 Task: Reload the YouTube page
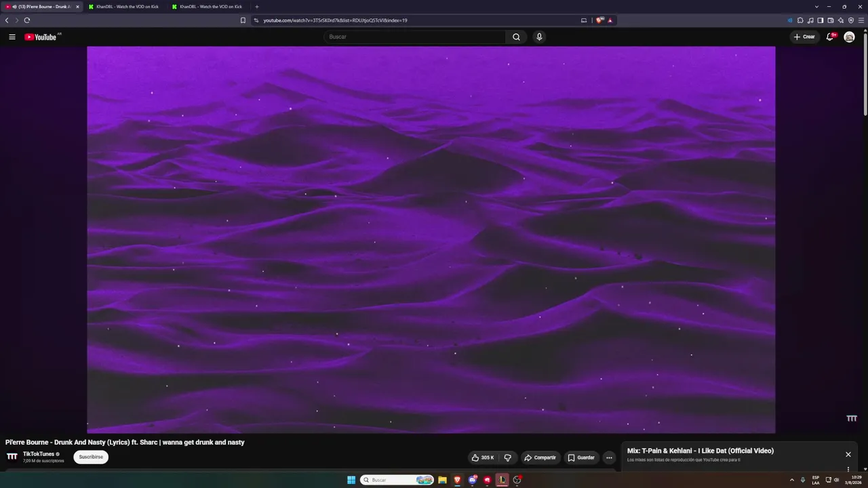coord(27,20)
